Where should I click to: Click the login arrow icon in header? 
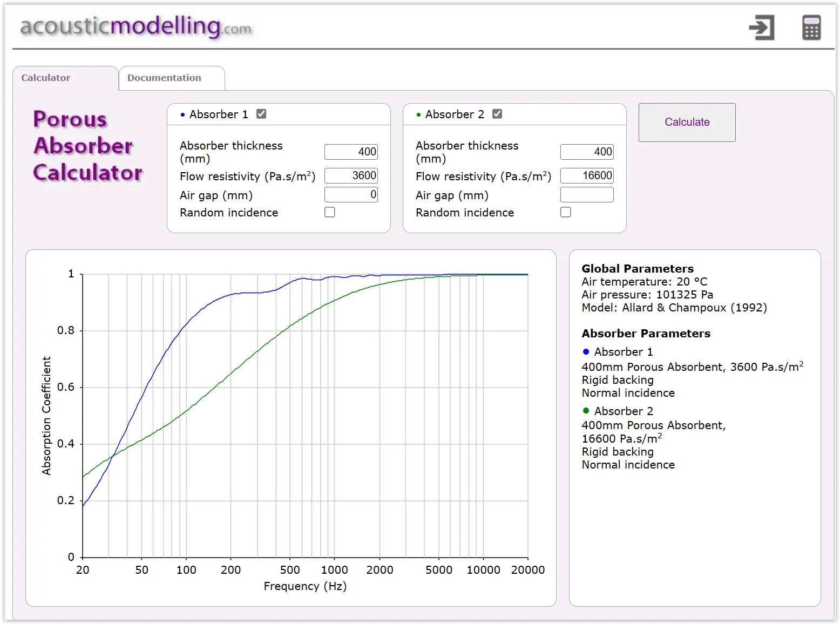pos(761,28)
